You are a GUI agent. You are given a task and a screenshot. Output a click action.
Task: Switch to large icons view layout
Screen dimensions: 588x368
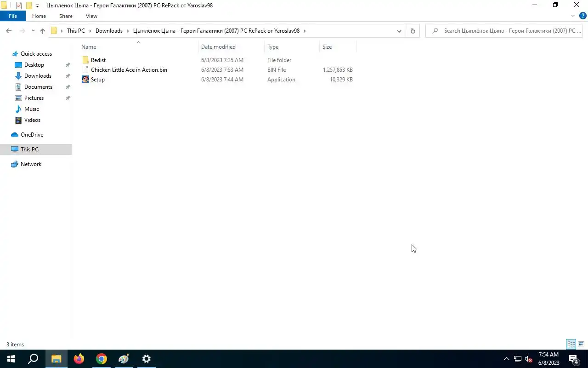(x=581, y=344)
